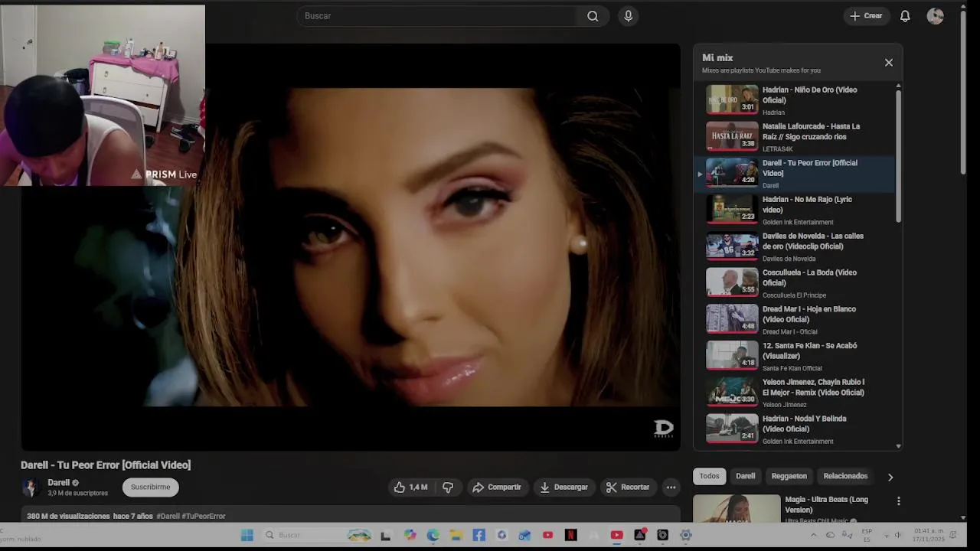Click the 1,4 M likes count
Image resolution: width=980 pixels, height=551 pixels.
[418, 487]
